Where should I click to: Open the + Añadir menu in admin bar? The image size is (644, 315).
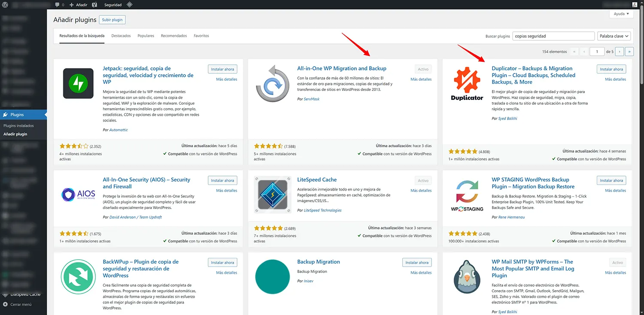pos(79,5)
